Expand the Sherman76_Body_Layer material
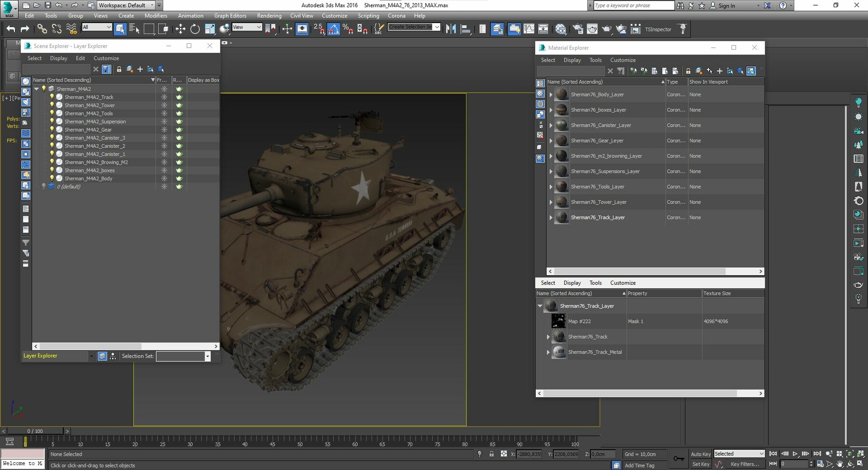 coord(551,94)
